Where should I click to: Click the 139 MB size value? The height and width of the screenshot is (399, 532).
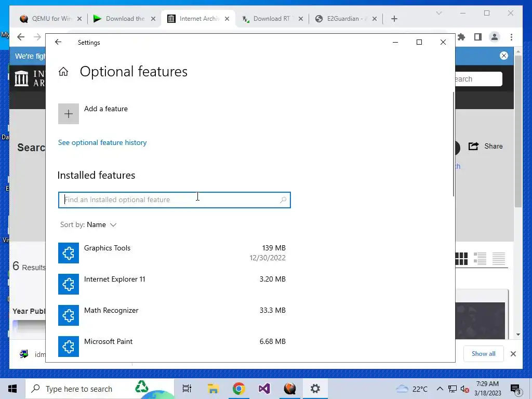(274, 248)
